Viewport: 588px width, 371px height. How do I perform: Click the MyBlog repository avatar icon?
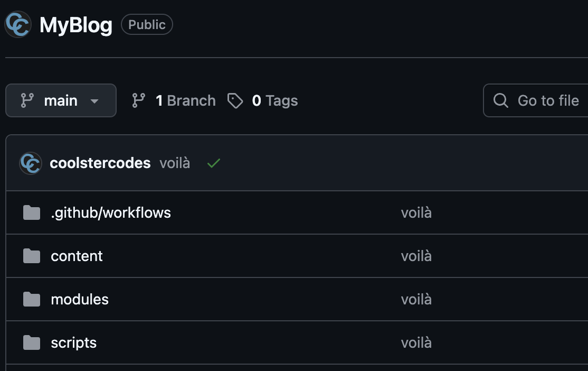pos(17,25)
